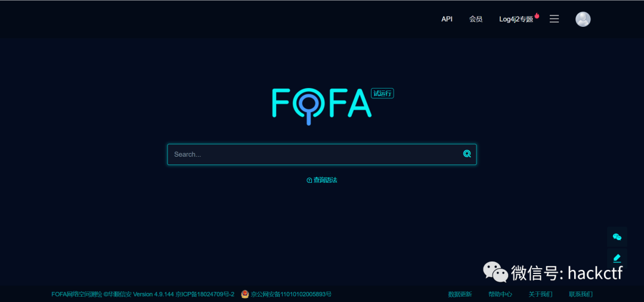Click the feedback pencil icon
Screen dimensions: 644x302
(617, 258)
